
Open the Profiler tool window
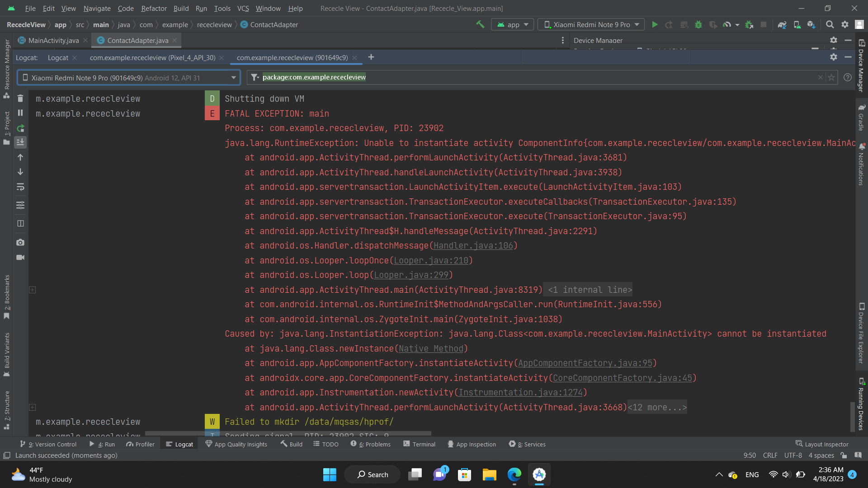[140, 444]
